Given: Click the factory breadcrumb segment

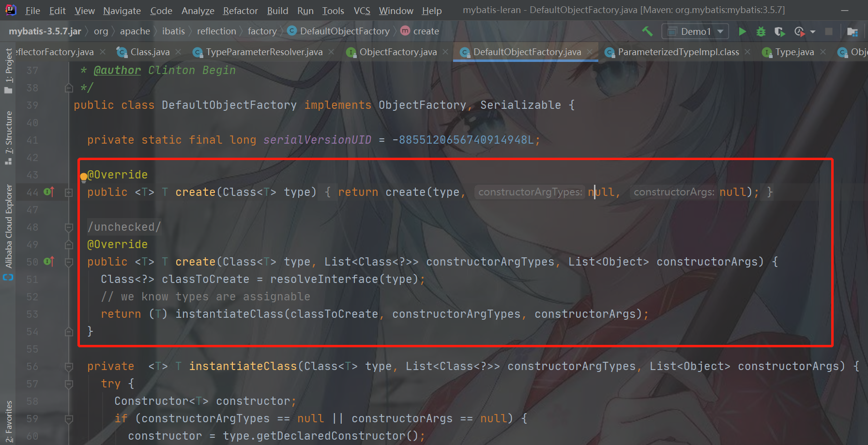Looking at the screenshot, I should coord(262,31).
